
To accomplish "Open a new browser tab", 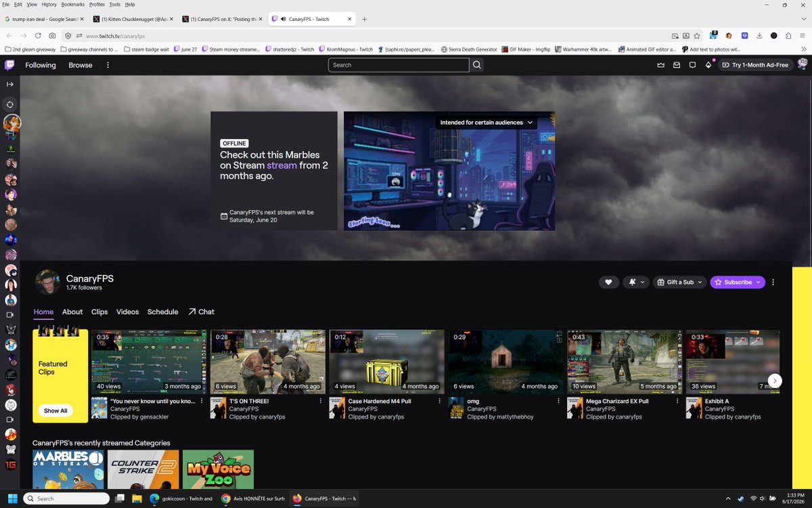I will pos(364,19).
